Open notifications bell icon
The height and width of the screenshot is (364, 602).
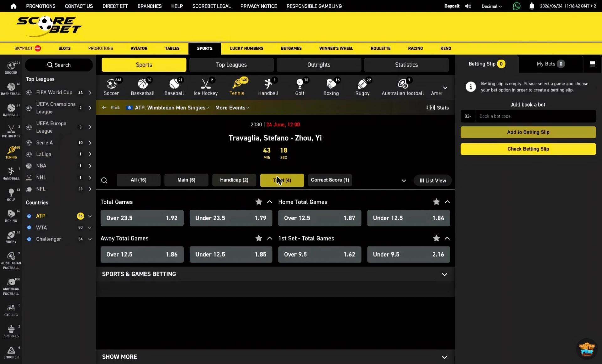click(531, 6)
